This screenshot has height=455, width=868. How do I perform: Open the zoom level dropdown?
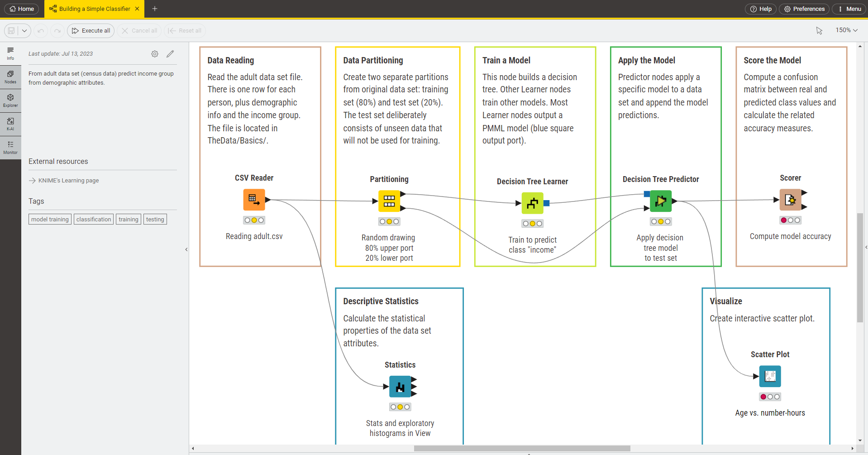coord(847,30)
